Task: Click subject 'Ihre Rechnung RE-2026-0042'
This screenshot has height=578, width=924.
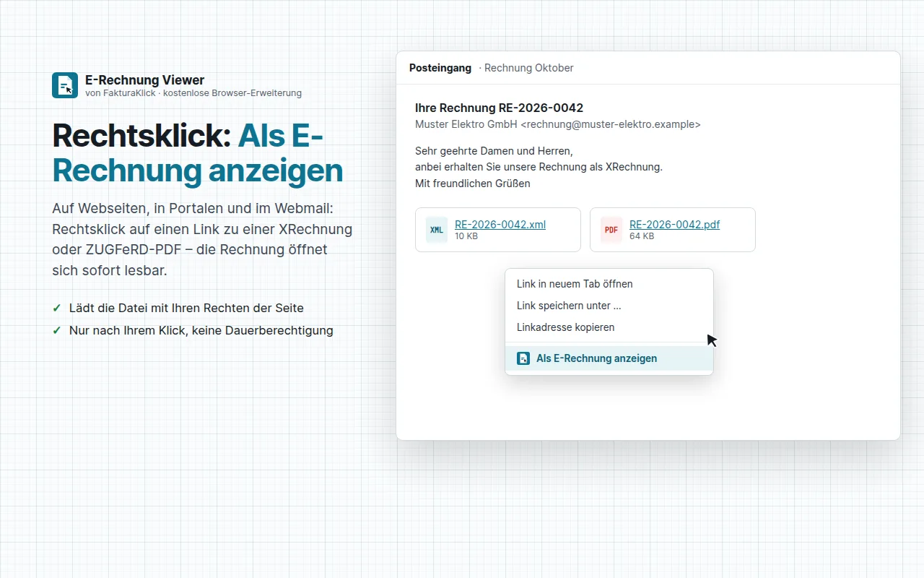Action: tap(499, 108)
